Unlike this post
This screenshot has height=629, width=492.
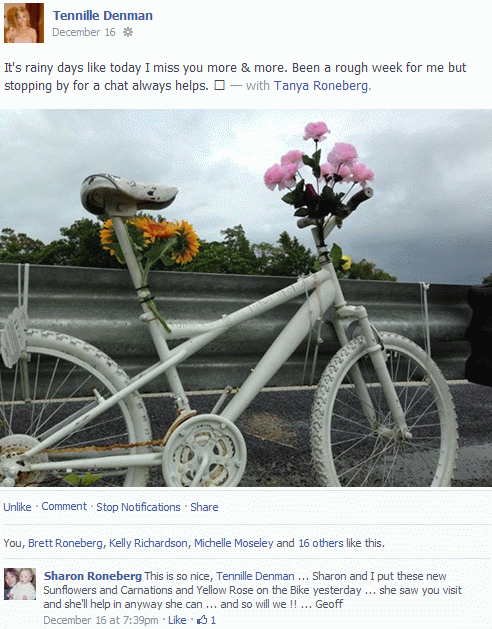click(x=17, y=507)
